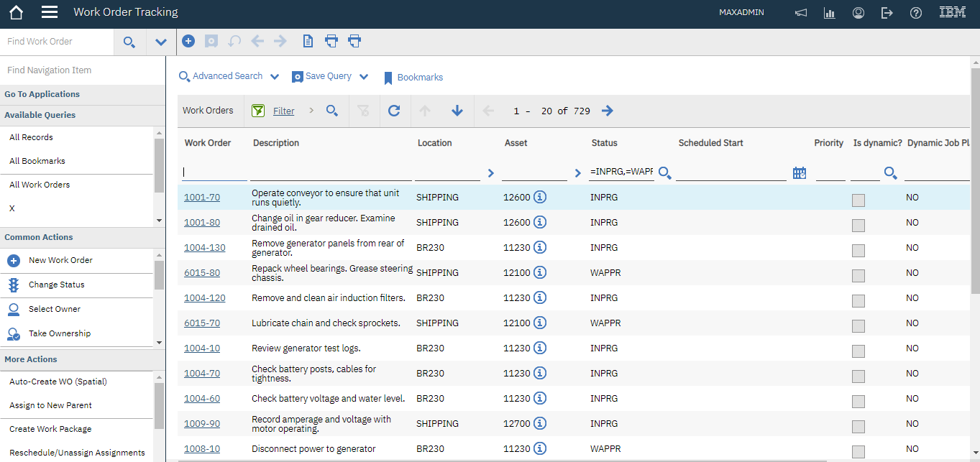Click the announcements megaphone icon

coord(800,12)
